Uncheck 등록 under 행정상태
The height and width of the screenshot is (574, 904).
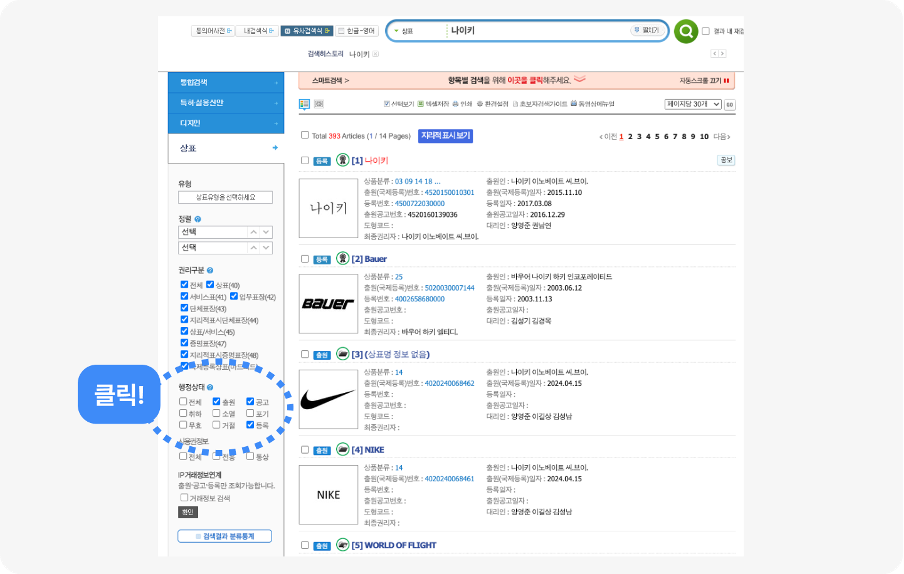250,425
